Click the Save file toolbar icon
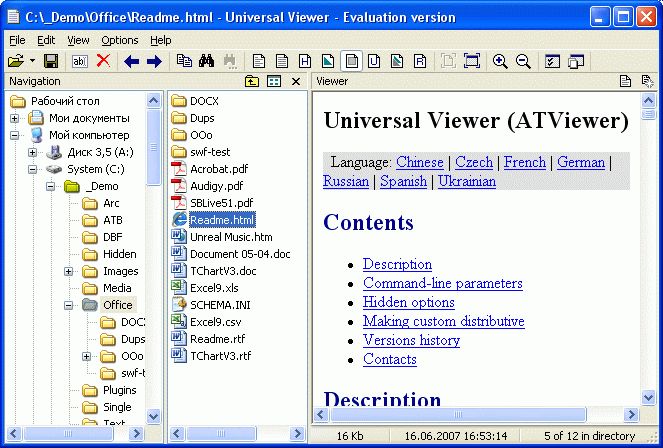The height and width of the screenshot is (448, 663). (x=50, y=62)
